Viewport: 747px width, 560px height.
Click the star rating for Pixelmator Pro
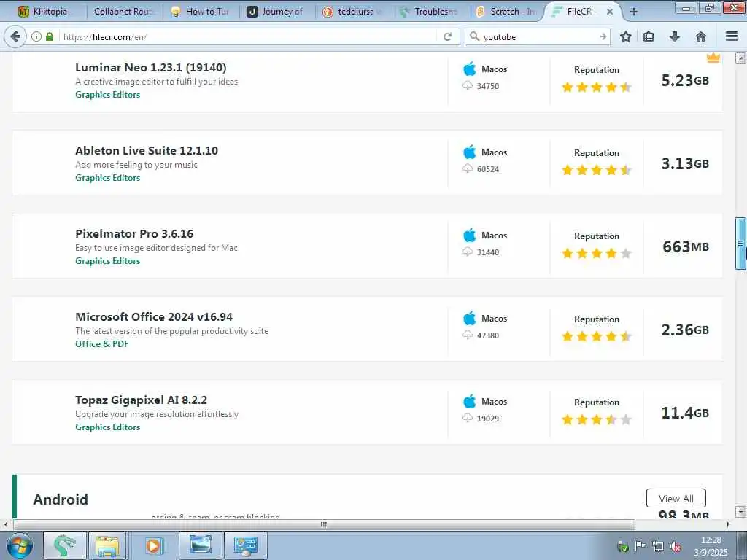coord(597,253)
